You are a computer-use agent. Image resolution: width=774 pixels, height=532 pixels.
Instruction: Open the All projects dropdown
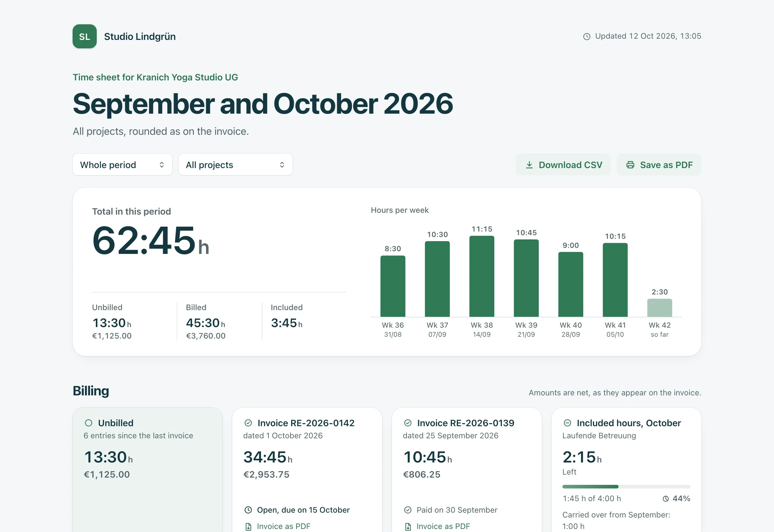tap(235, 165)
